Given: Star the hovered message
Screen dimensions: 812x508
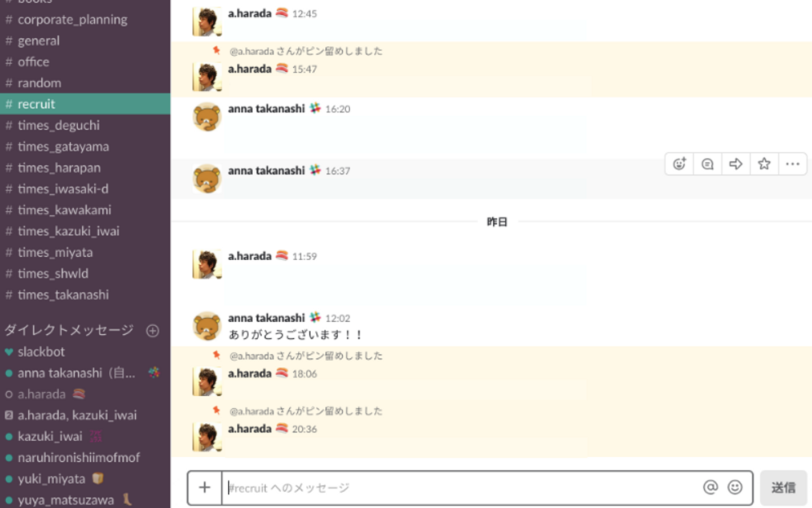Looking at the screenshot, I should point(764,164).
